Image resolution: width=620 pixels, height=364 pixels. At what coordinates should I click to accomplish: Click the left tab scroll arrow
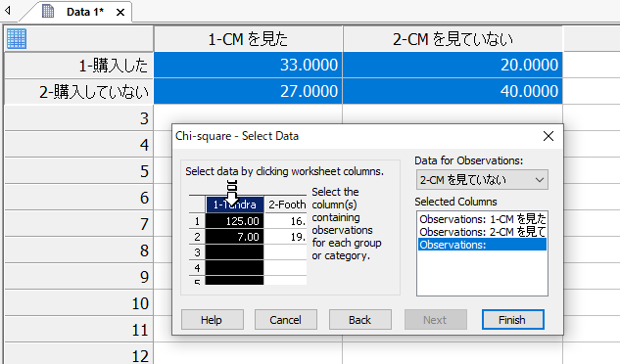coord(8,11)
